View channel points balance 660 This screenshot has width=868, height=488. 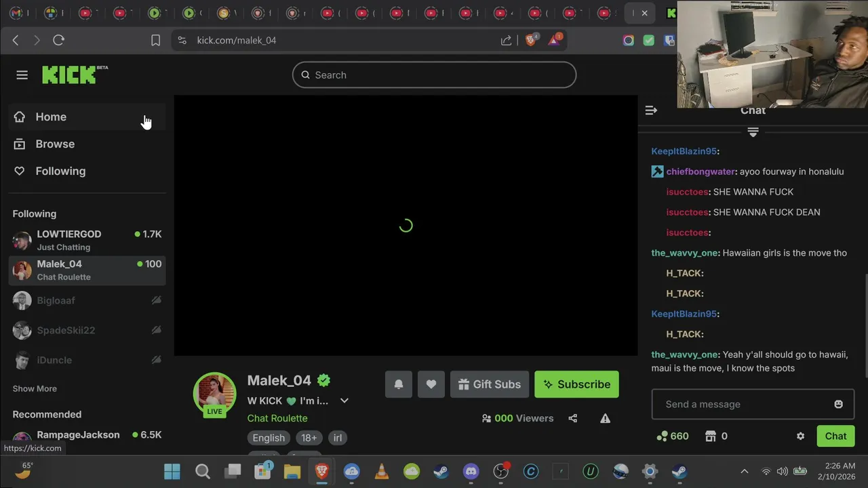pos(673,436)
